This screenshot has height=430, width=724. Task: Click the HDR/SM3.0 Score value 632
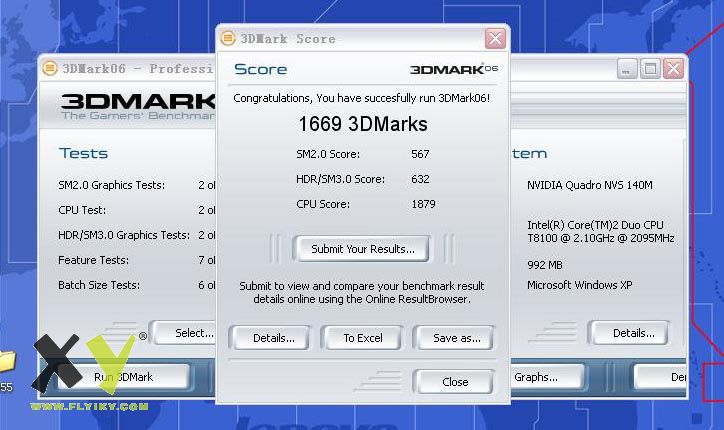(420, 179)
